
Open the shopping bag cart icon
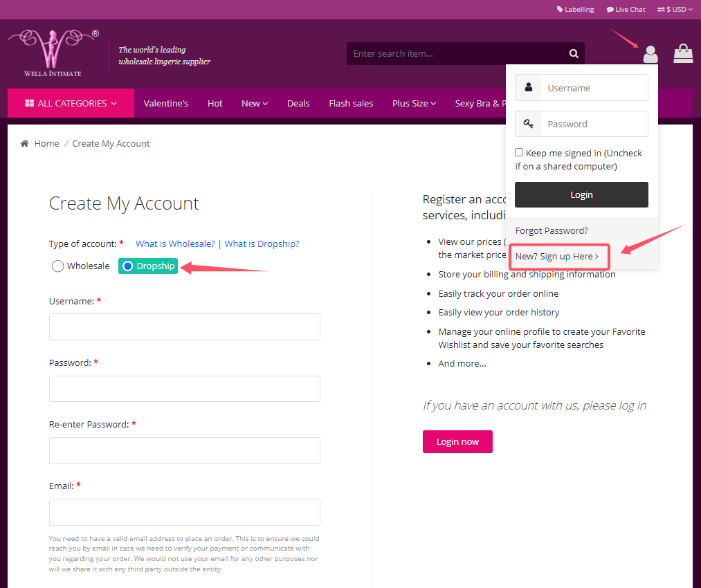[683, 53]
